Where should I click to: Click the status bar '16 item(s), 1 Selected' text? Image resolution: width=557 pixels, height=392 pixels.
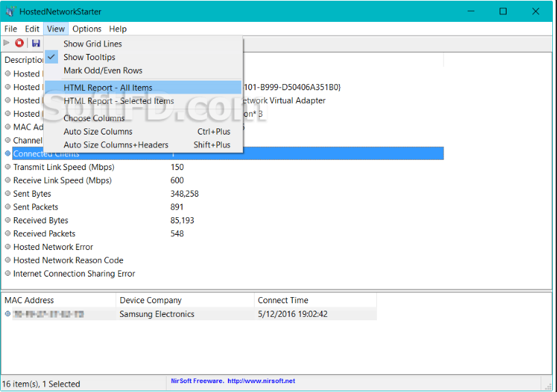(x=41, y=384)
